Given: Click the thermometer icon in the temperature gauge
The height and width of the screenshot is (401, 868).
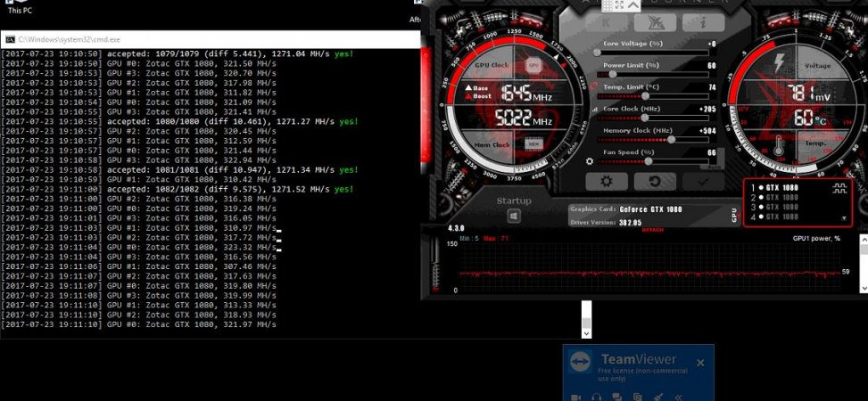Looking at the screenshot, I should (779, 145).
